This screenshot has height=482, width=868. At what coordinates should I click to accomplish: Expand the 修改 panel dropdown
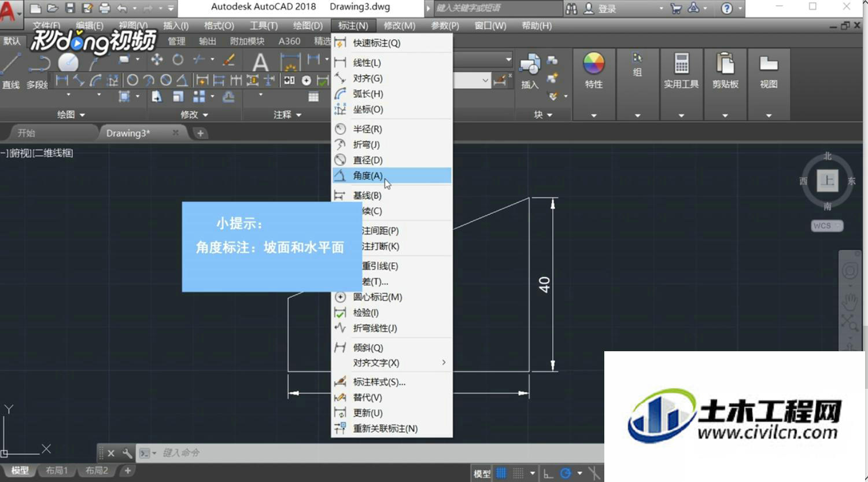pos(194,115)
